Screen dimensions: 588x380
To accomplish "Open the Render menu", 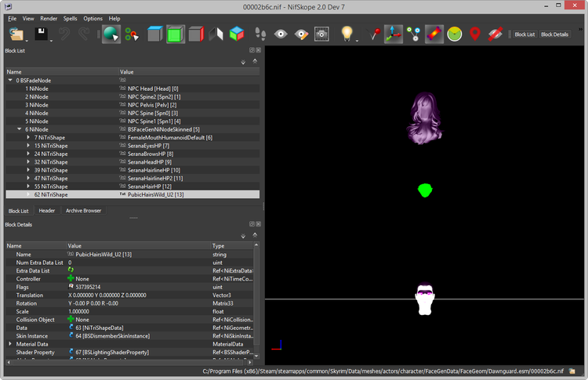I will 49,18.
